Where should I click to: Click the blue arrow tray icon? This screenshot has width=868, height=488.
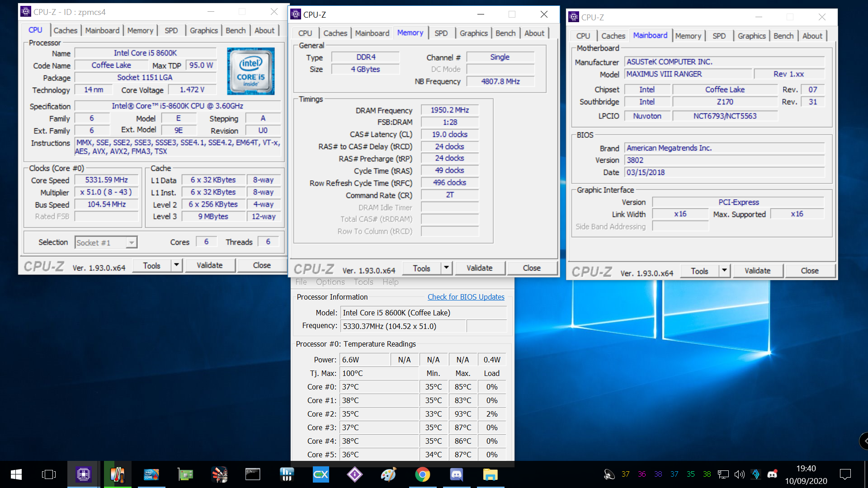pos(756,474)
